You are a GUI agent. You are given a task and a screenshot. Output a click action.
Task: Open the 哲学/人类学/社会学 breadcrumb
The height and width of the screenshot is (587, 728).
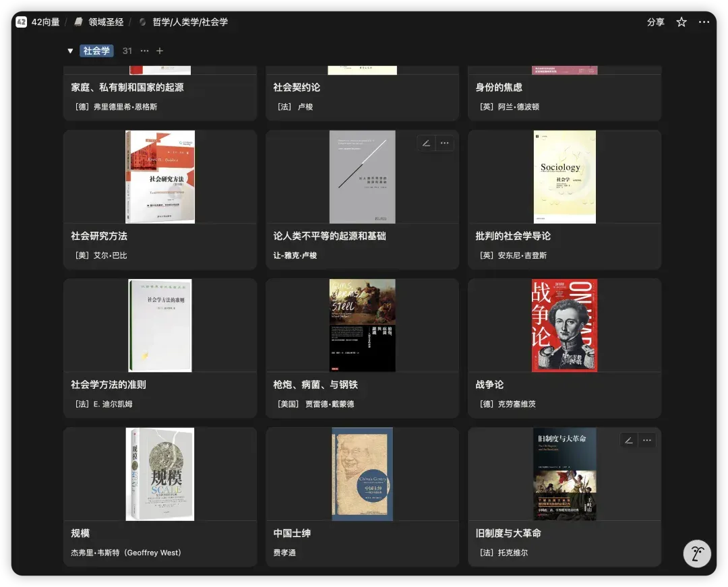[190, 22]
